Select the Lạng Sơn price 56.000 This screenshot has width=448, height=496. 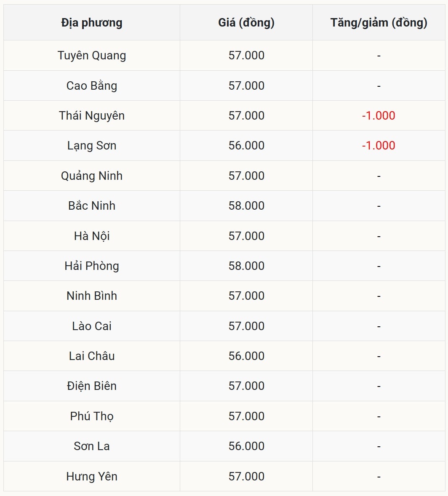pyautogui.click(x=246, y=146)
